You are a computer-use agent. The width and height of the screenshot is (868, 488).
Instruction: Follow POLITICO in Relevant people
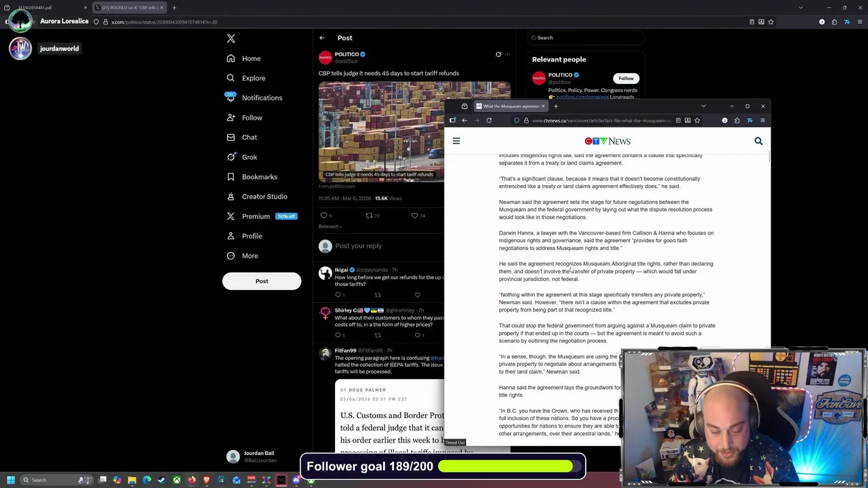pos(626,79)
